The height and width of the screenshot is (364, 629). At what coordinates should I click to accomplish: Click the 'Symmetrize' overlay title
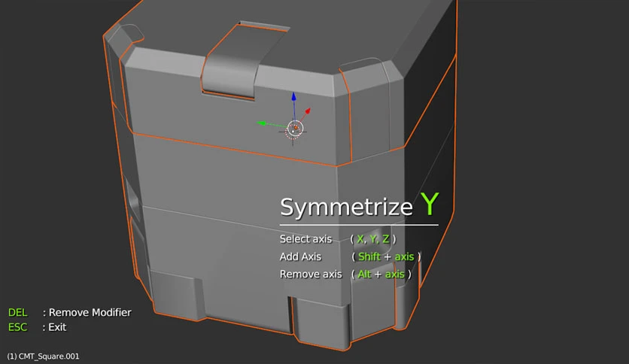click(x=346, y=208)
